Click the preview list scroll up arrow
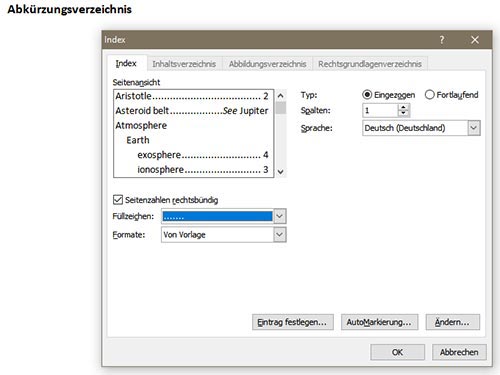The width and height of the screenshot is (500, 375). click(281, 96)
